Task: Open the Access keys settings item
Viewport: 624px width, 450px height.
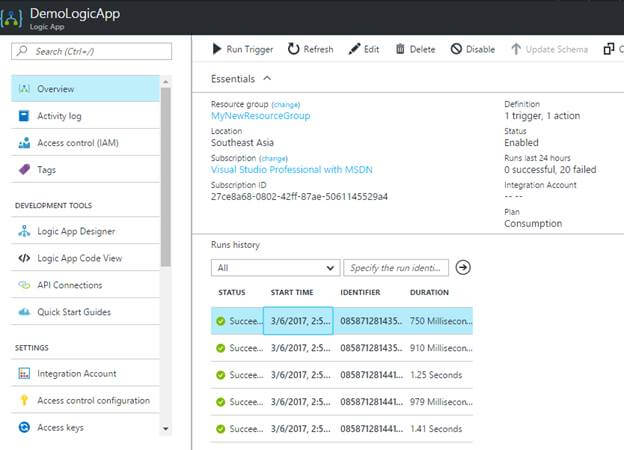Action: [60, 428]
